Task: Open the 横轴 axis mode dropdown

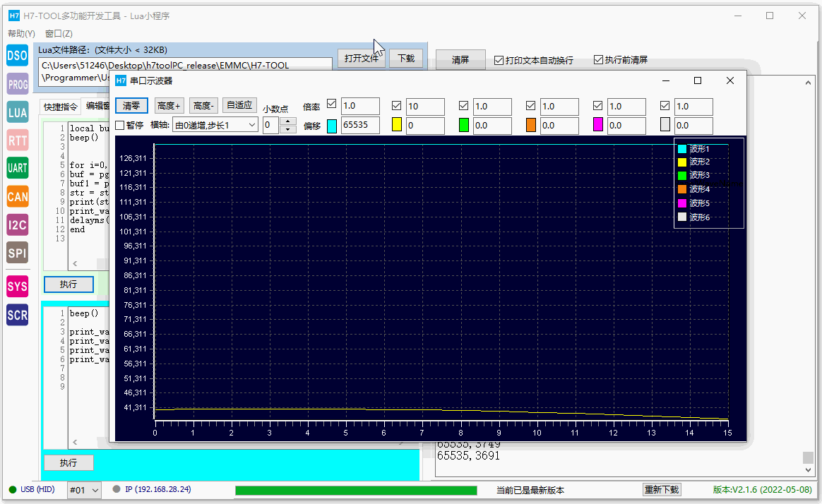Action: [x=215, y=125]
